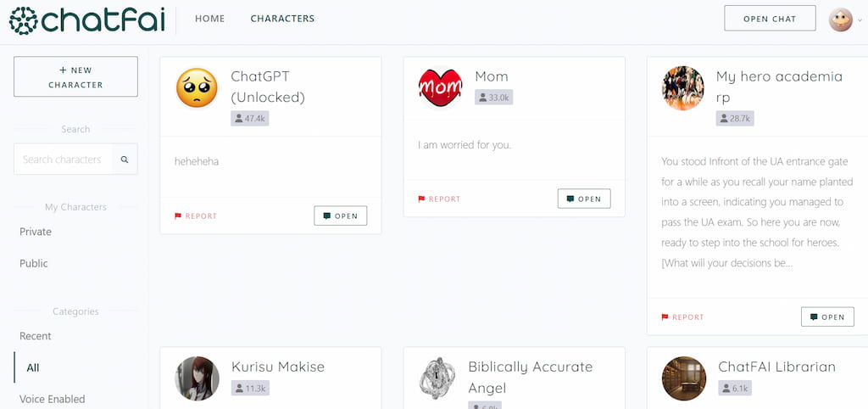Create a New Character
This screenshot has height=409, width=868.
tap(75, 77)
